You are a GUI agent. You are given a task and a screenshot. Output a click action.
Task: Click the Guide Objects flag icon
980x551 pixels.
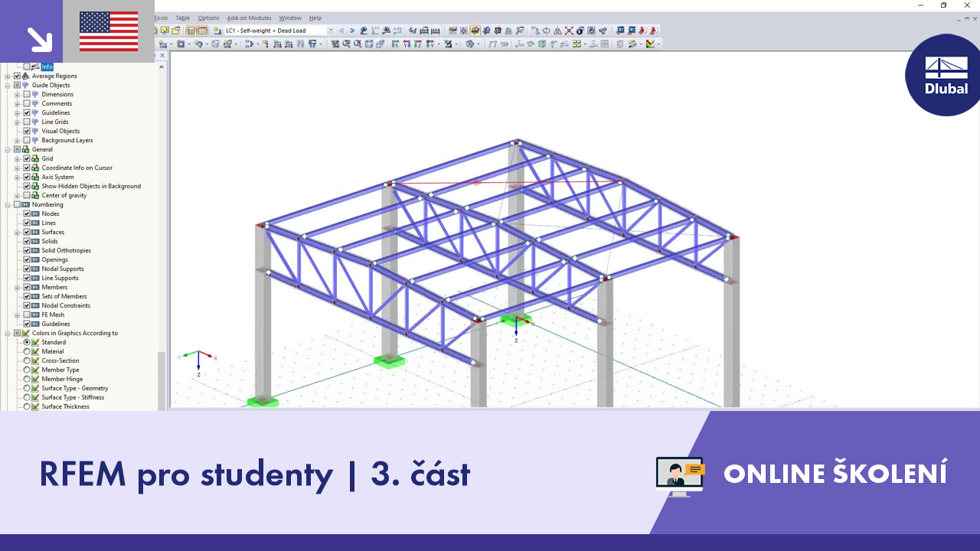pos(26,85)
